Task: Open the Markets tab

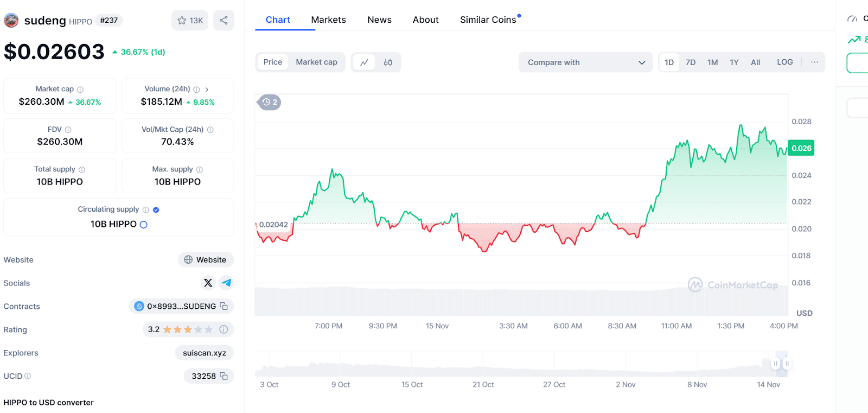Action: point(328,20)
